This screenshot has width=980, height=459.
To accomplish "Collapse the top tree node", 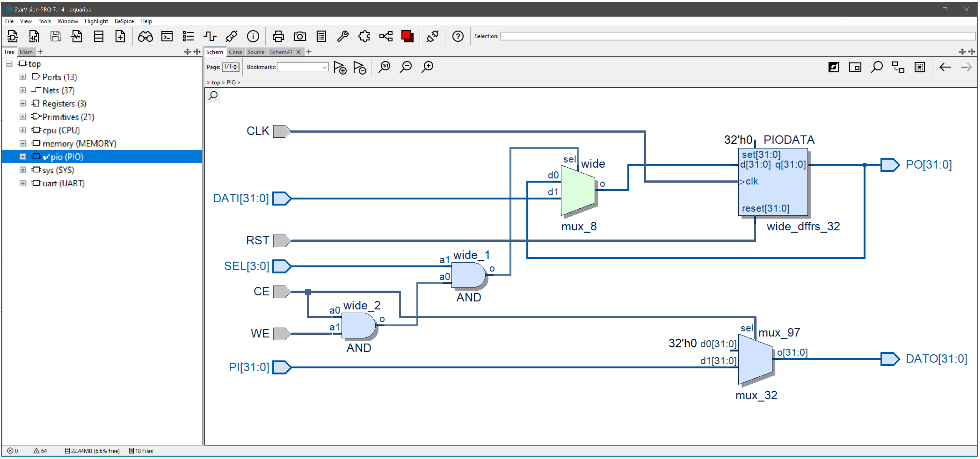I will point(9,64).
